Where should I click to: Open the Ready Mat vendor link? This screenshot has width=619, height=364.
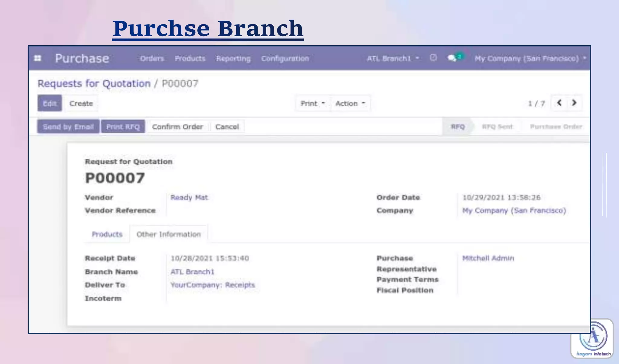(189, 197)
